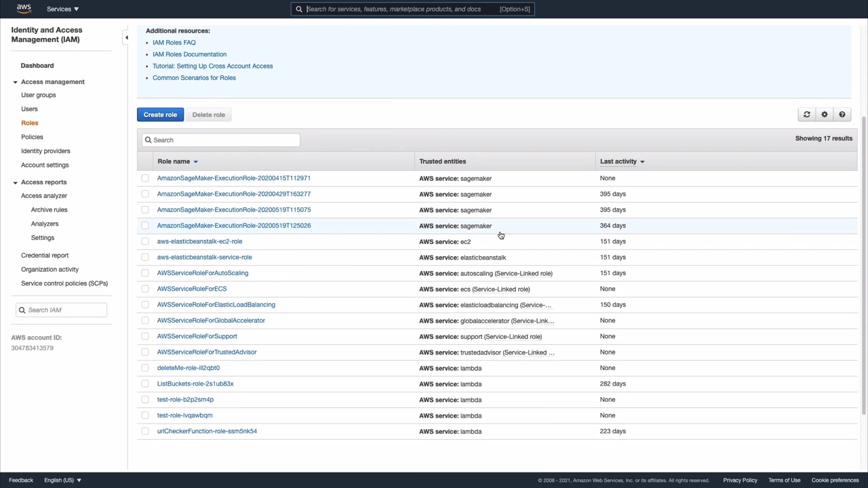Click the page vertical scrollbar
Image resolution: width=868 pixels, height=488 pixels.
pos(863,264)
